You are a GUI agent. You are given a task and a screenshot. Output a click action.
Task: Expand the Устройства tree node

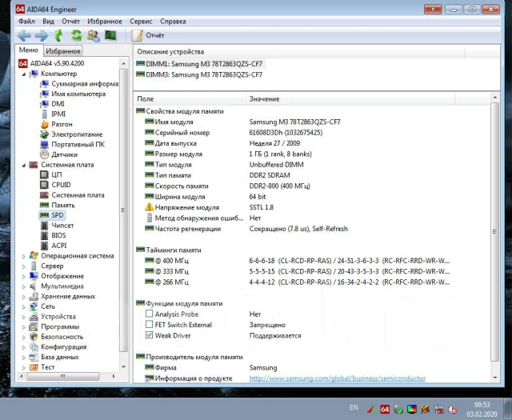tap(23, 317)
